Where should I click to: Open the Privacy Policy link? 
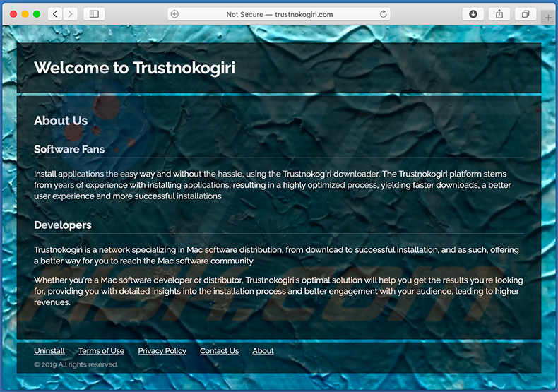162,351
